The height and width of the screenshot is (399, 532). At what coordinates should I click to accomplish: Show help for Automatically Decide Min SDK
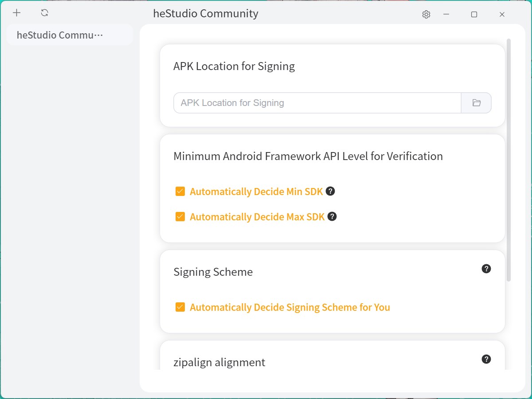330,191
